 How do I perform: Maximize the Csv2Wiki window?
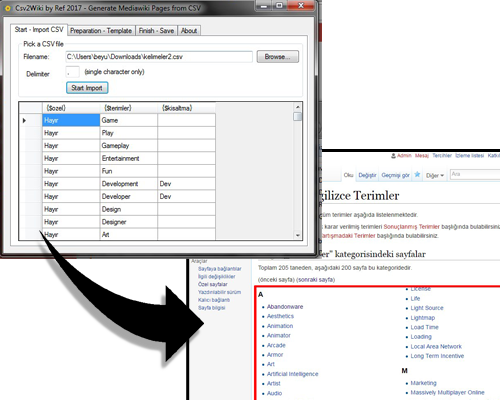pos(279,6)
